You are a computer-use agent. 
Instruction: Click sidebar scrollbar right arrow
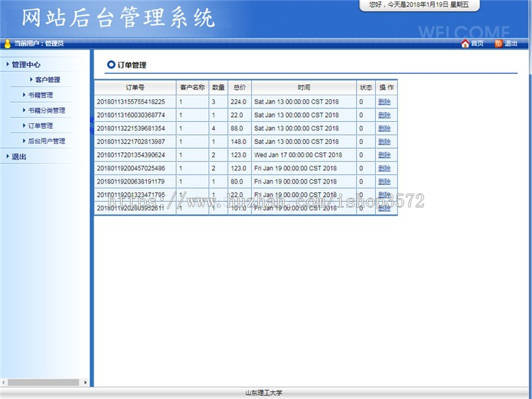[x=85, y=383]
